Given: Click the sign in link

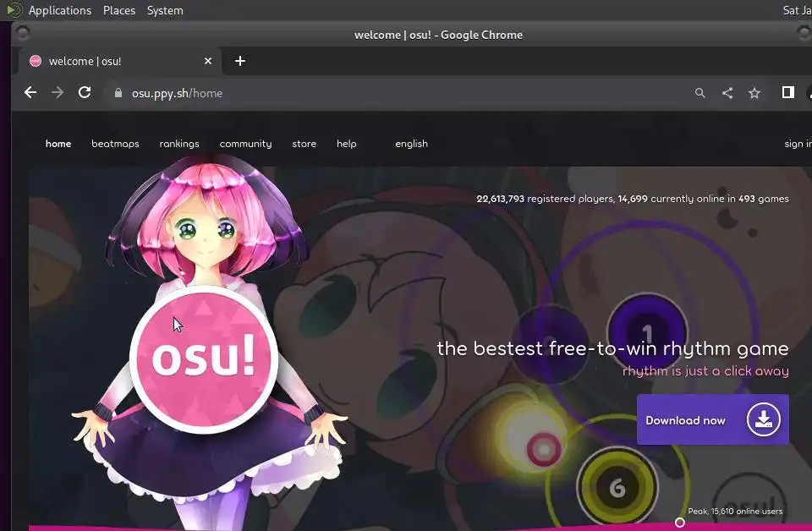Looking at the screenshot, I should click(x=798, y=144).
